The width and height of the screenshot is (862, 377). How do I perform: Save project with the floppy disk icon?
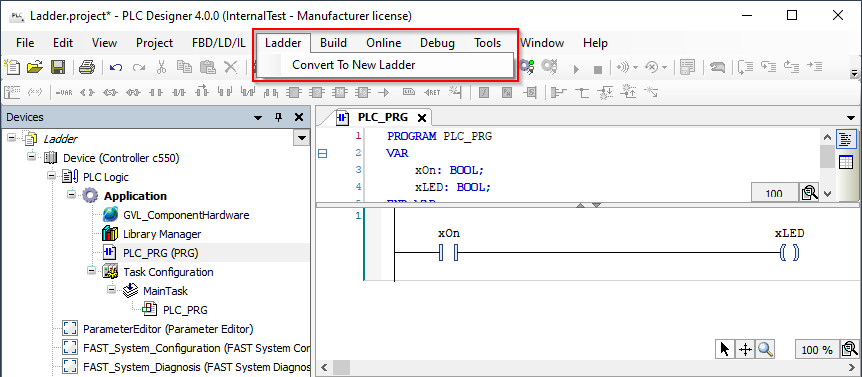pos(58,68)
